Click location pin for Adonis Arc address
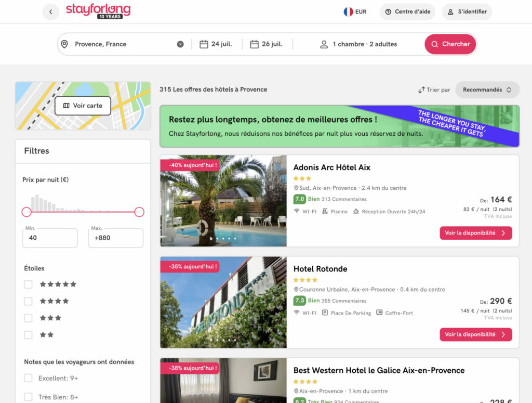The height and width of the screenshot is (403, 532). pyautogui.click(x=296, y=188)
